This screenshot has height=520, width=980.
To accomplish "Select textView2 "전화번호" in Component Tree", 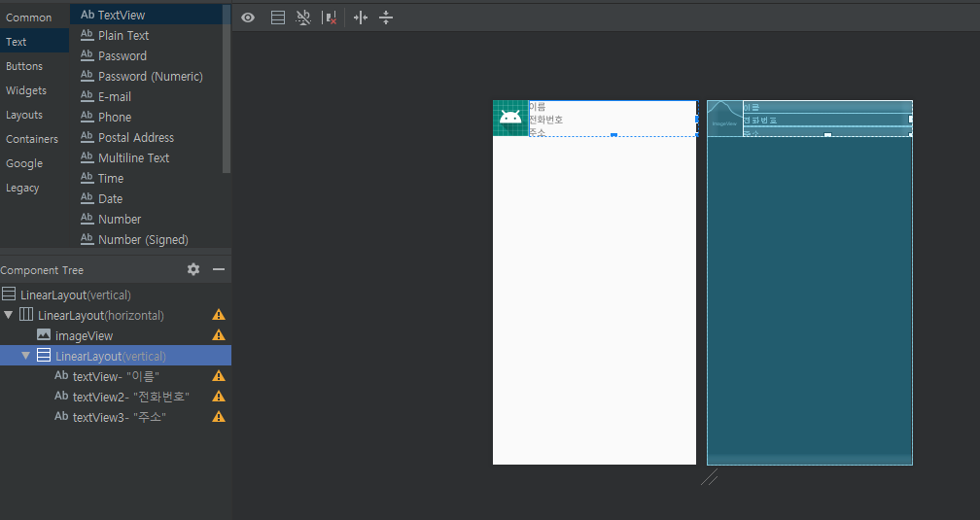I will pyautogui.click(x=116, y=397).
